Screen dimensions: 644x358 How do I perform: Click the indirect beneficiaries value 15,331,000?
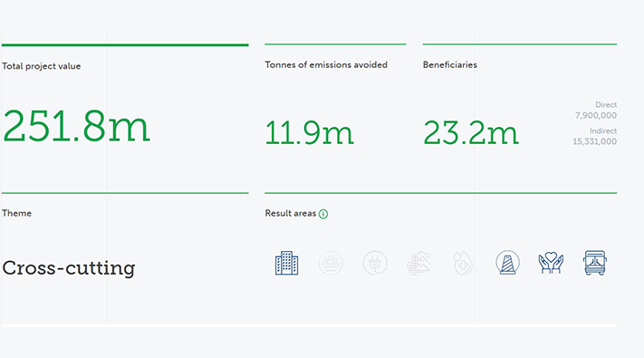[x=595, y=141]
